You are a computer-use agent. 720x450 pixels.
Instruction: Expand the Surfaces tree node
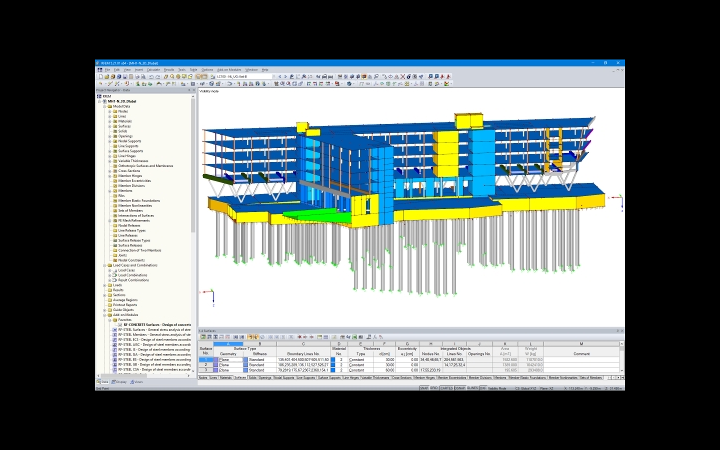coord(110,126)
